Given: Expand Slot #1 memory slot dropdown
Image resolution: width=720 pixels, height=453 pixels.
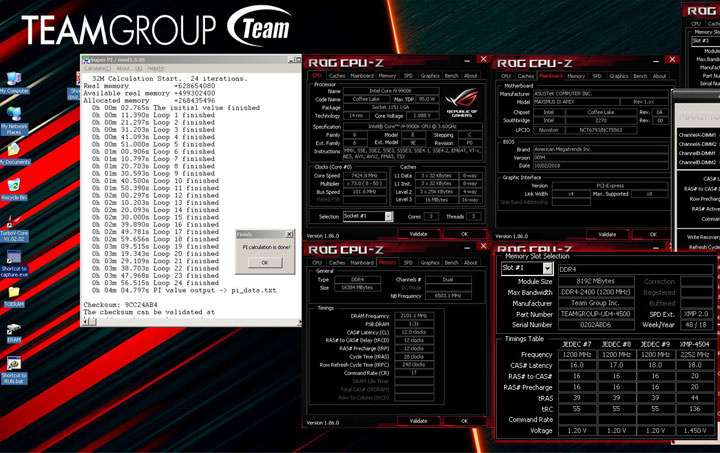Looking at the screenshot, I should [547, 268].
